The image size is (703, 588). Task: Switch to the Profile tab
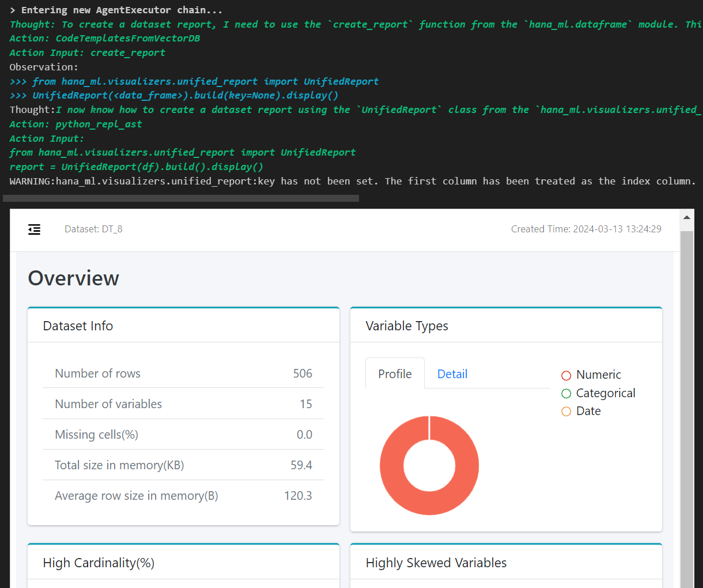[395, 374]
